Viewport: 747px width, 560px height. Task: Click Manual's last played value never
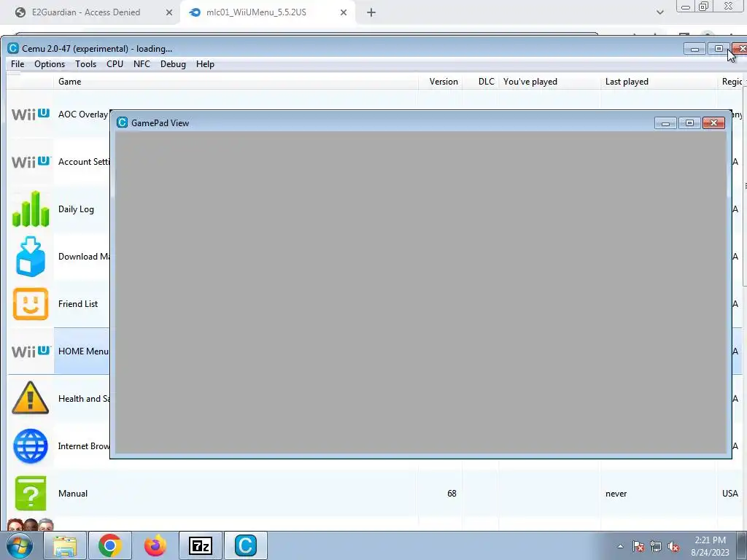click(616, 494)
